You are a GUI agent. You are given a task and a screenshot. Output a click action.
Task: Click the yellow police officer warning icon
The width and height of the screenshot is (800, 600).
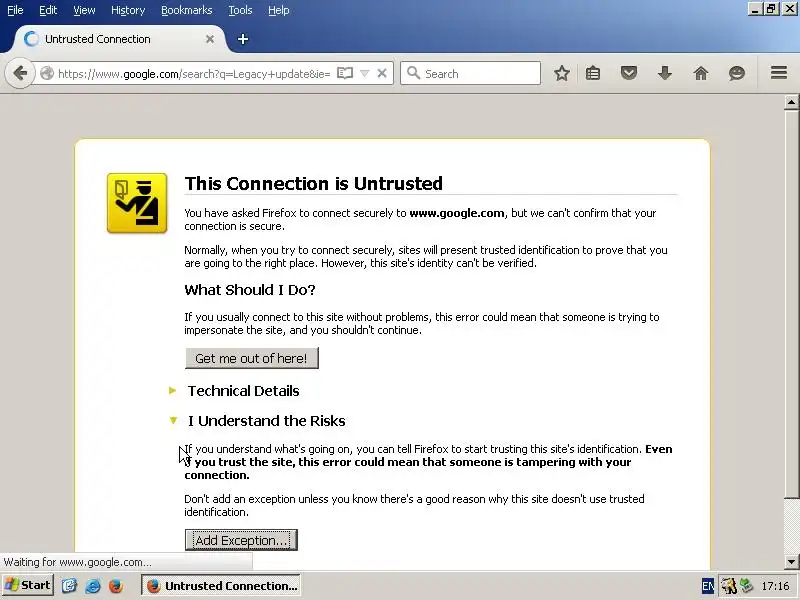pos(137,203)
